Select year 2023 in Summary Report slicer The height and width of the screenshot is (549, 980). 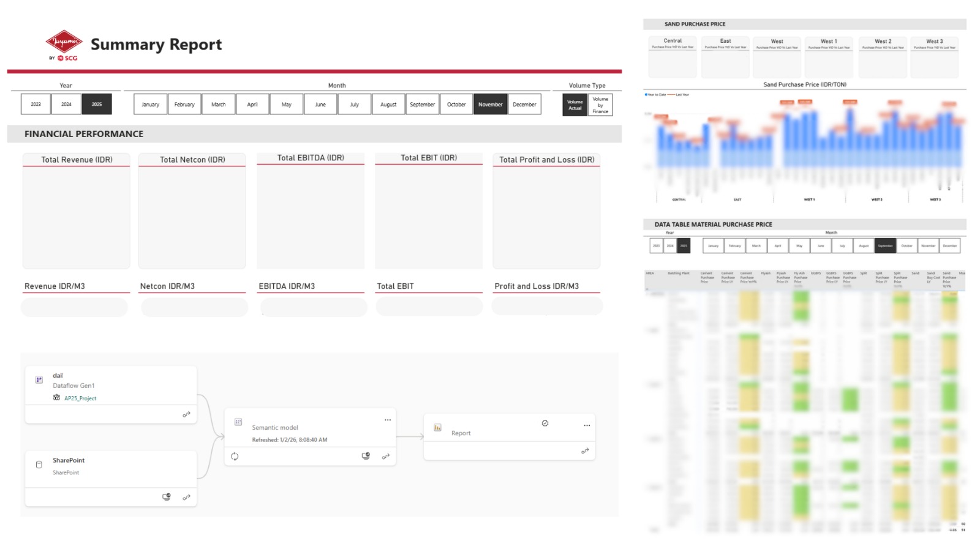(36, 104)
